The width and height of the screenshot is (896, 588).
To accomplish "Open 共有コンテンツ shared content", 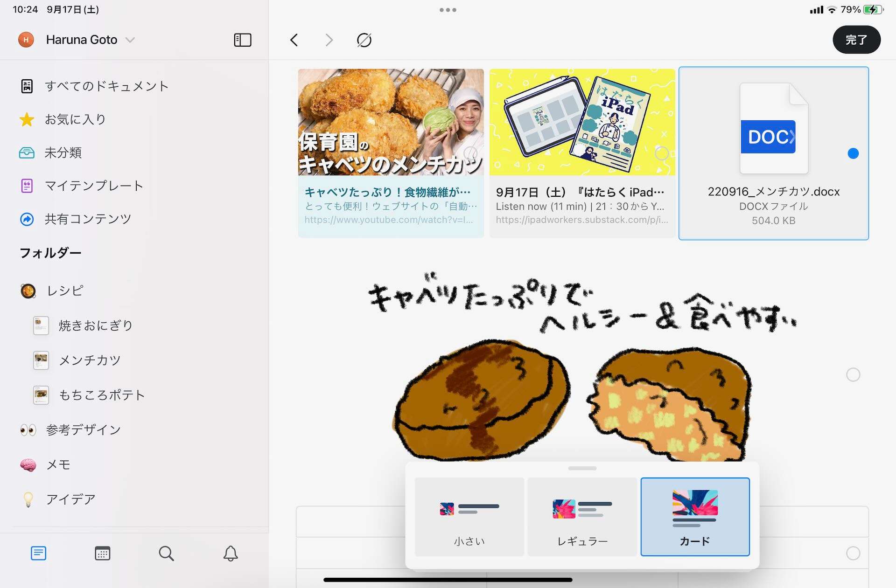I will (27, 219).
